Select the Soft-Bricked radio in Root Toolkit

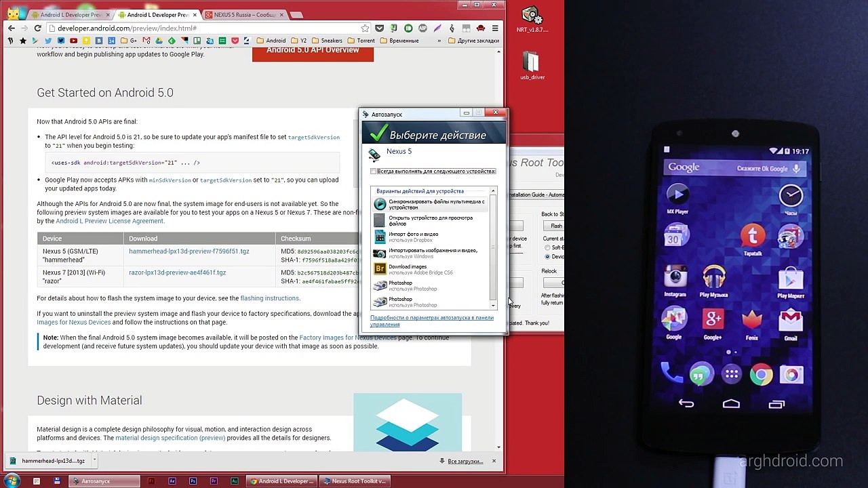click(x=547, y=247)
